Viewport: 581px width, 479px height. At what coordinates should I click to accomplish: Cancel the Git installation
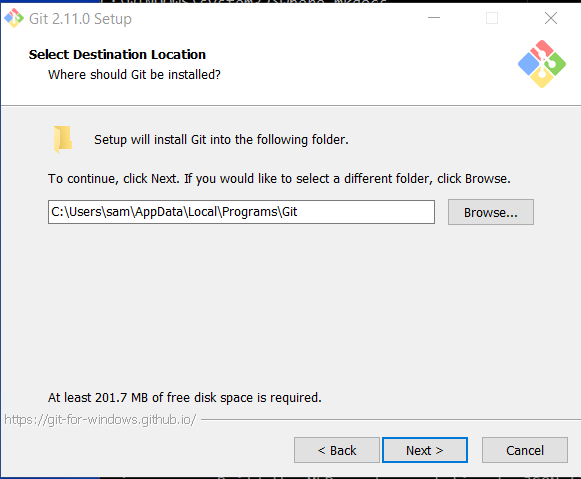coord(525,450)
